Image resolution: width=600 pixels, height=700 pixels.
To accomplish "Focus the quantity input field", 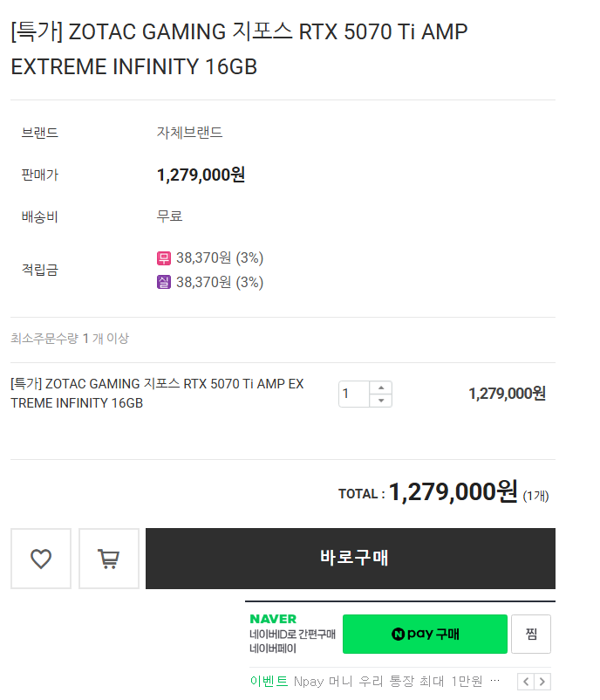I will (x=354, y=394).
